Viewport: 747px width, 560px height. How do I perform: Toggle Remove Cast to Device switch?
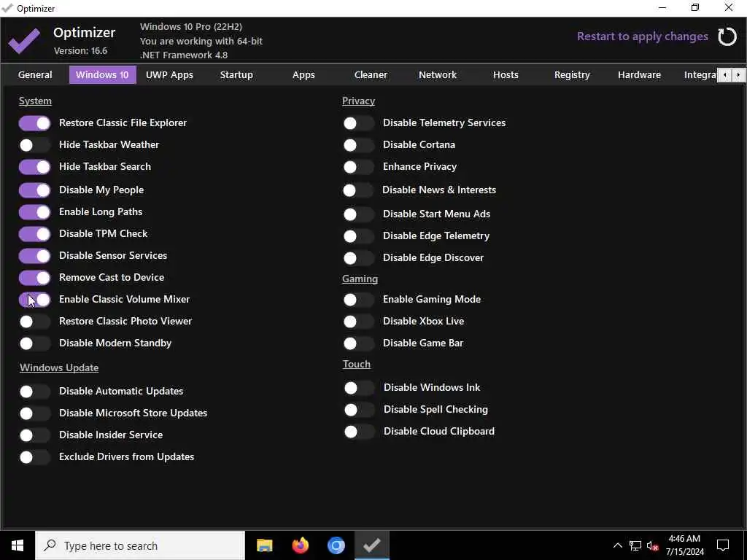pos(35,278)
